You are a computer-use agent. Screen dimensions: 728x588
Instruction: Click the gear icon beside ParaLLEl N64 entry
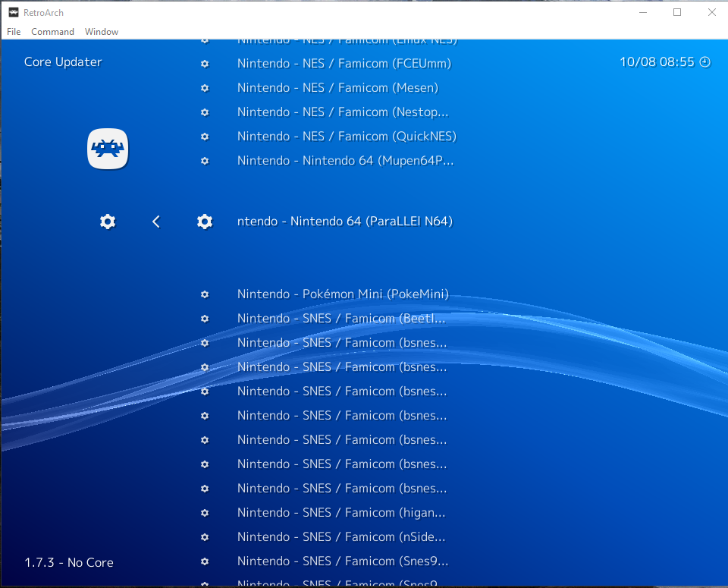(x=205, y=222)
